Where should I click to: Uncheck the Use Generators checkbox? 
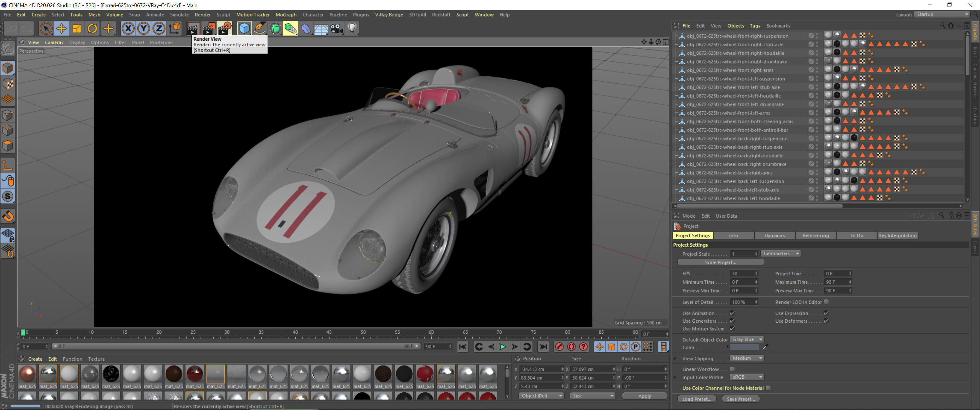click(x=732, y=321)
